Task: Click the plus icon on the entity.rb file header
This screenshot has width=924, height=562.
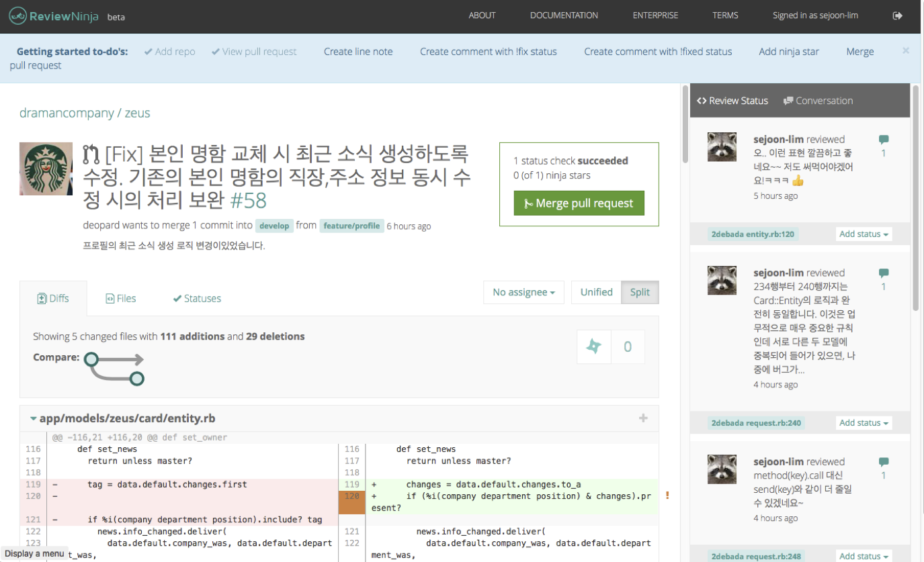Action: tap(643, 418)
